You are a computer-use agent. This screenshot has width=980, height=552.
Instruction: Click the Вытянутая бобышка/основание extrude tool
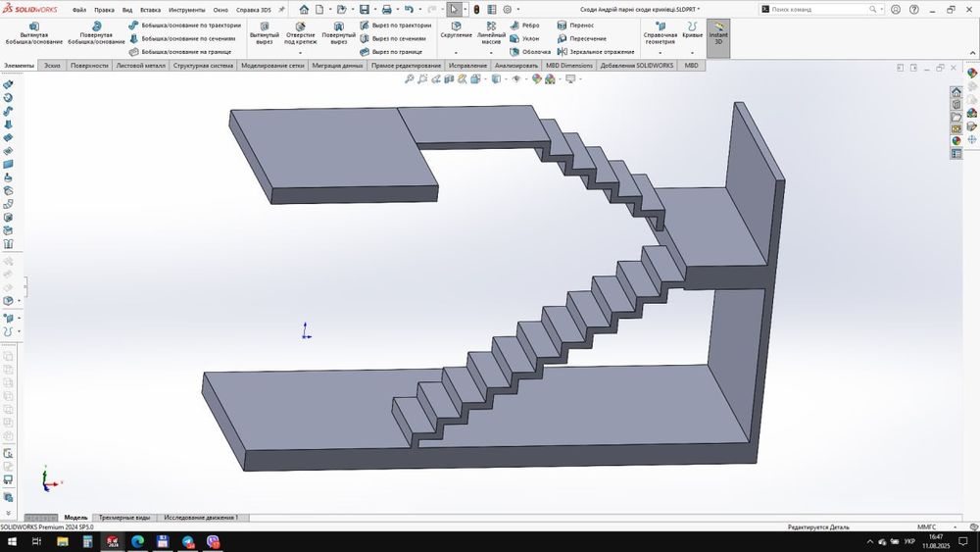click(x=33, y=33)
